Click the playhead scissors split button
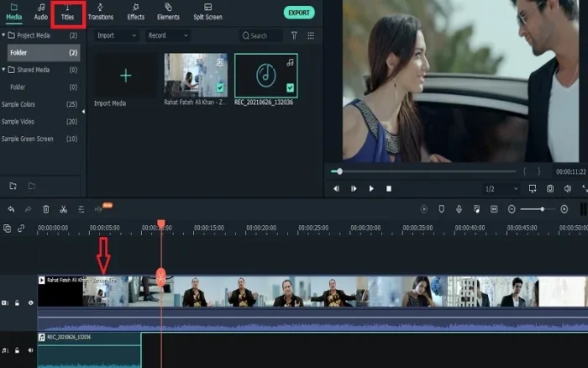588x368 pixels. pyautogui.click(x=161, y=277)
